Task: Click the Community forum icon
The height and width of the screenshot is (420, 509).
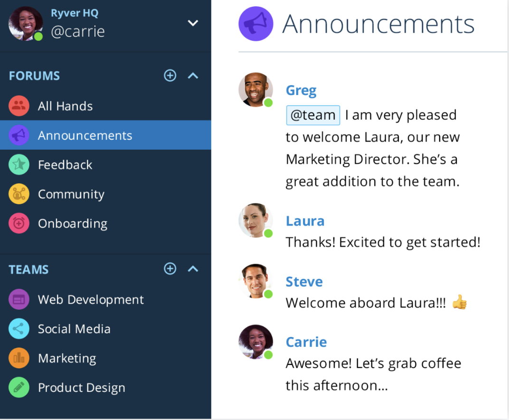Action: tap(19, 194)
